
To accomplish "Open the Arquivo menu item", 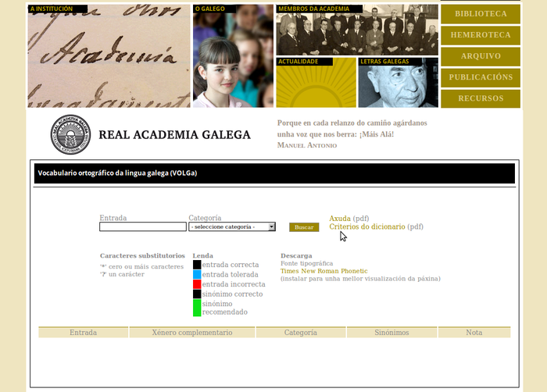I will point(481,56).
